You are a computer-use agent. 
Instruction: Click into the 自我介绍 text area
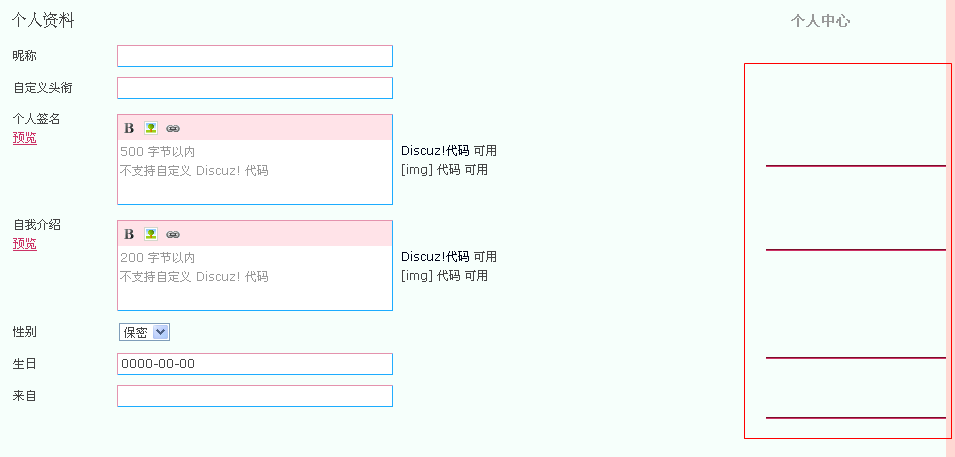pos(255,278)
